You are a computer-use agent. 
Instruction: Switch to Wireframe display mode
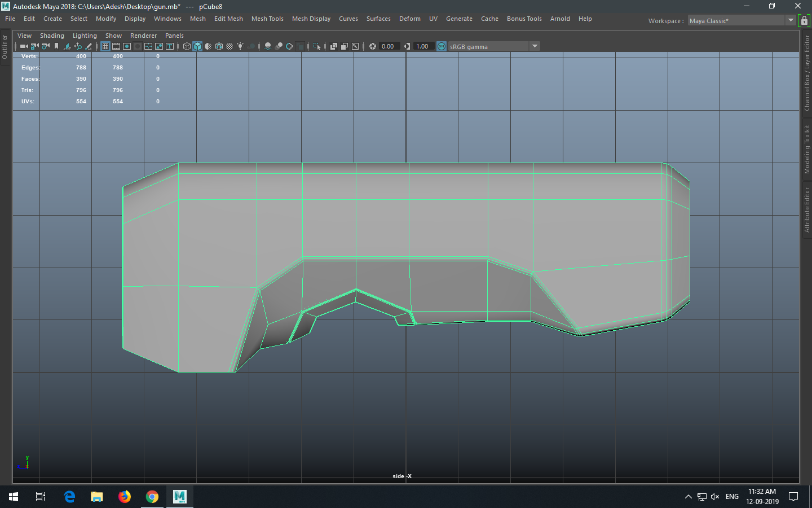[187, 46]
